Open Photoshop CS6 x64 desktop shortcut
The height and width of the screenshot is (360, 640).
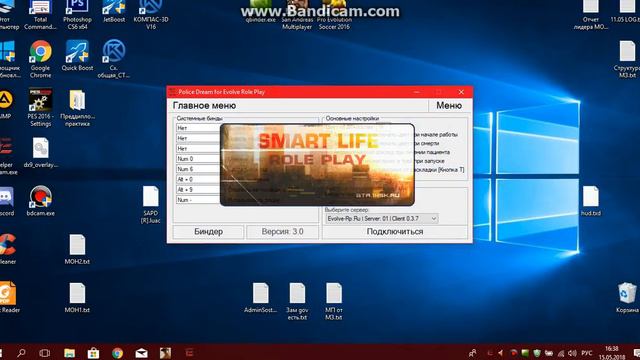point(77,15)
